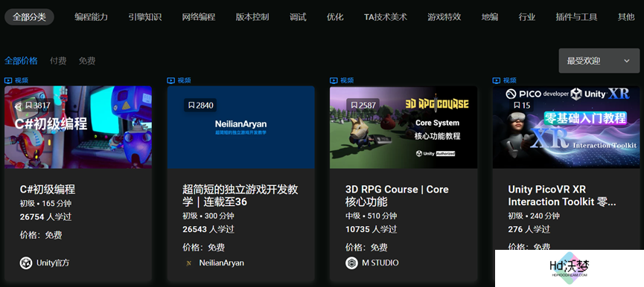Click 26543 人学过 text
Screen dimensions: 644x287
tap(208, 229)
